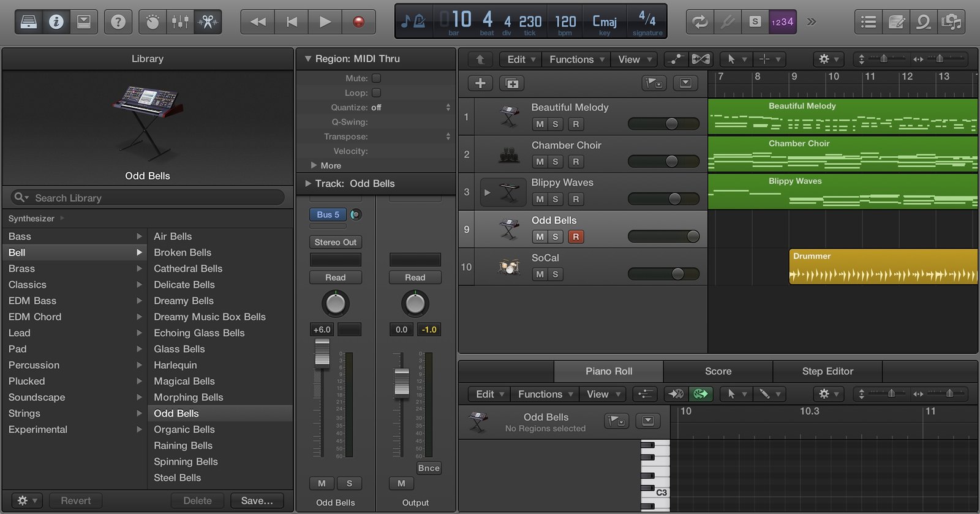Open the Loop Browser icon
The image size is (980, 514).
click(924, 22)
